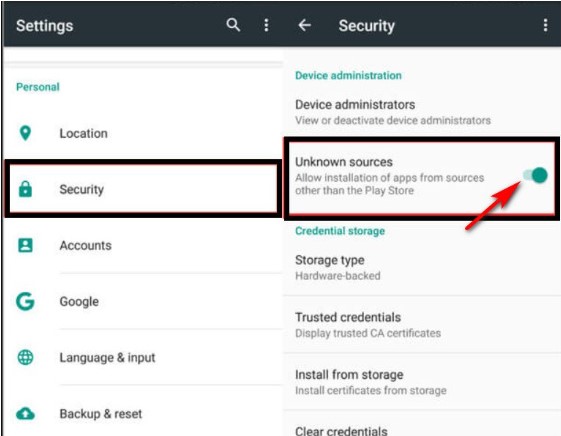Tap Storage type Hardware-backed row

pyautogui.click(x=422, y=267)
